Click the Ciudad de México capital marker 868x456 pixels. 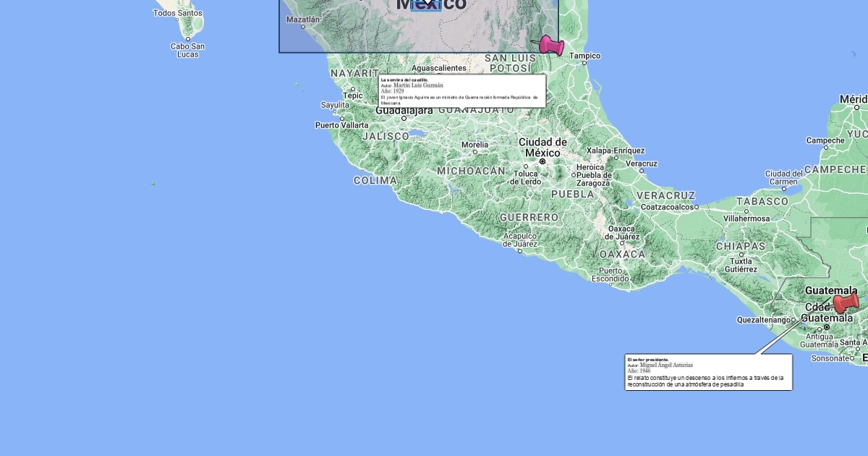(542, 161)
